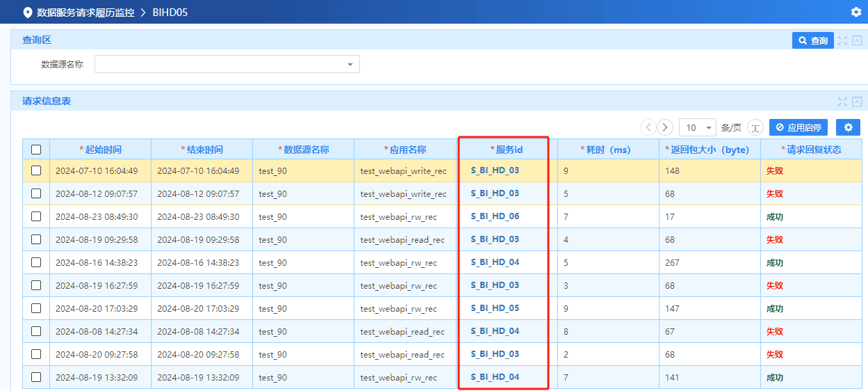The width and height of the screenshot is (868, 391).
Task: Check the row for 2024-08-23 08:49:30
Action: 36,216
